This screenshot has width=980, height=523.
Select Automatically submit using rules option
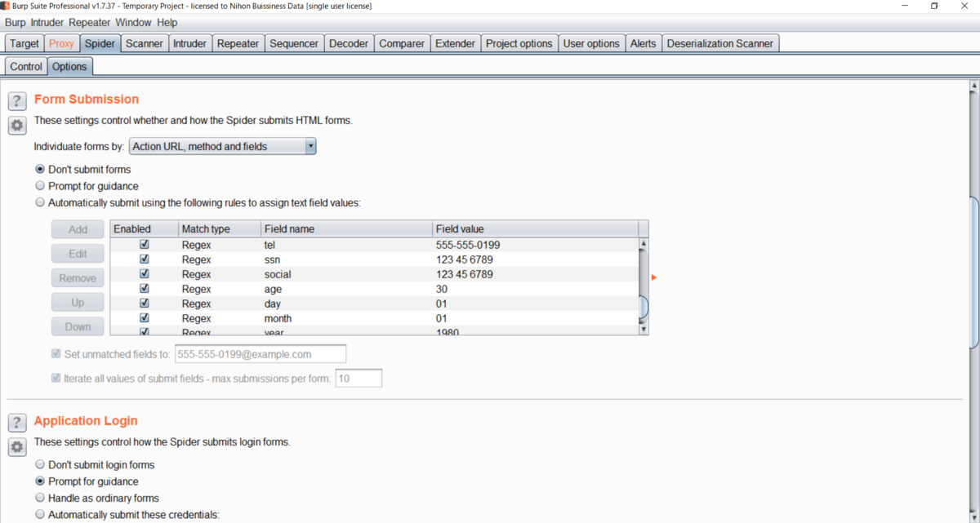tap(40, 202)
